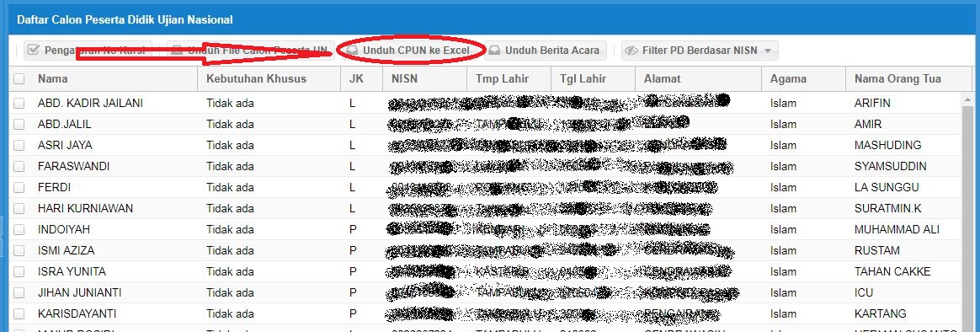Click Tidak ada in ASRI JAYA row
This screenshot has width=980, height=332.
point(230,146)
